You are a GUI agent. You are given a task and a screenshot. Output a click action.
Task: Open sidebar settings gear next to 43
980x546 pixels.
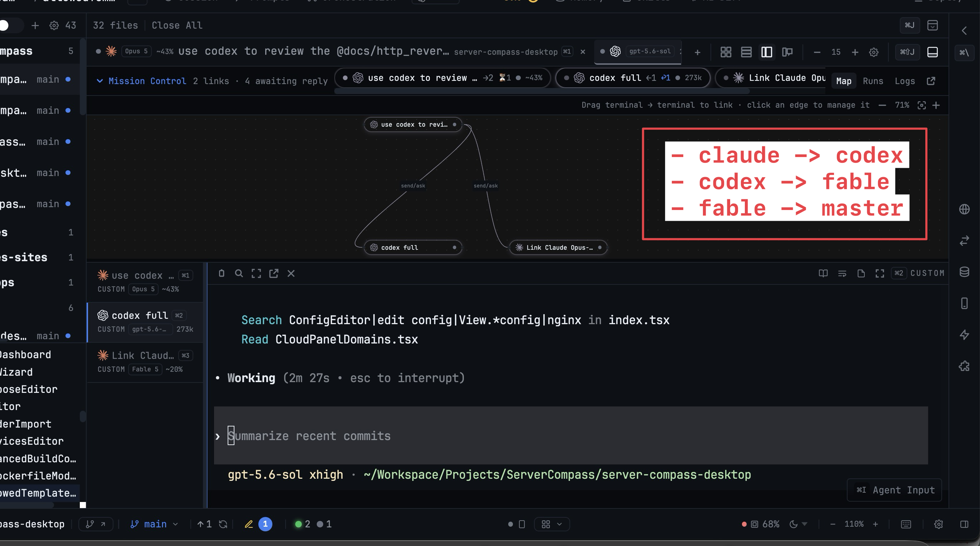(x=54, y=25)
